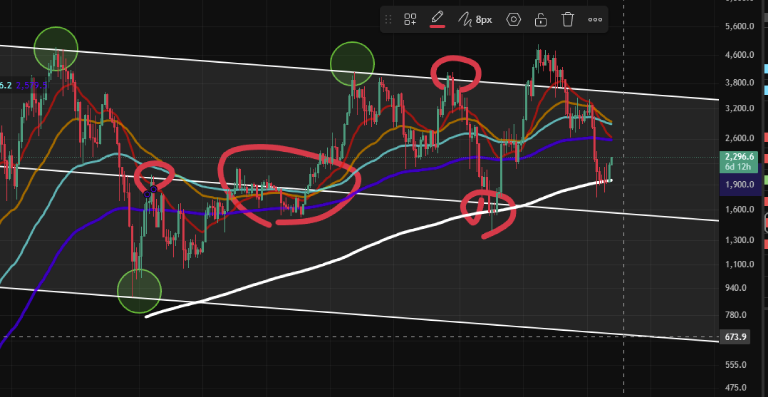Click the 6d 12h bar countdown label
The width and height of the screenshot is (768, 397).
(739, 167)
